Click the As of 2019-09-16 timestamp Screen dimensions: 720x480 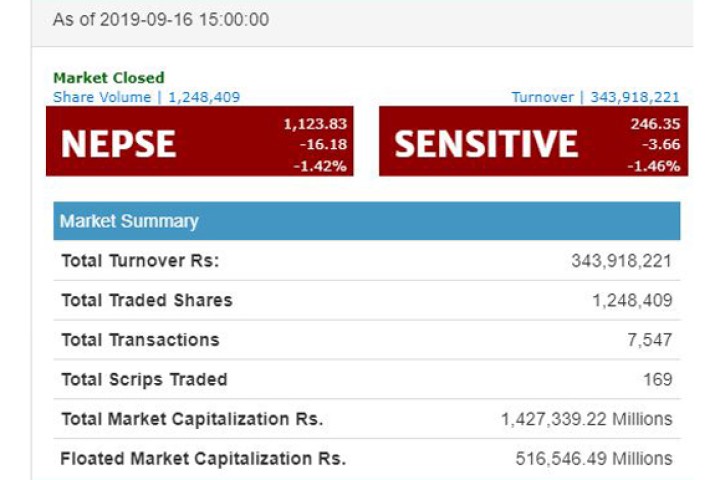pos(160,19)
